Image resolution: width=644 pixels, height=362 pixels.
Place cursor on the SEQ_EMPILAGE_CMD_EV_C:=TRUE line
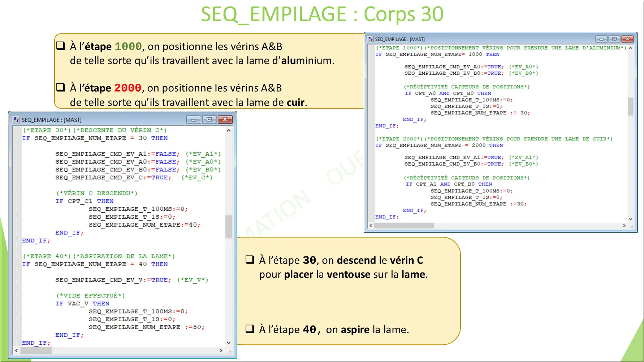click(112, 177)
